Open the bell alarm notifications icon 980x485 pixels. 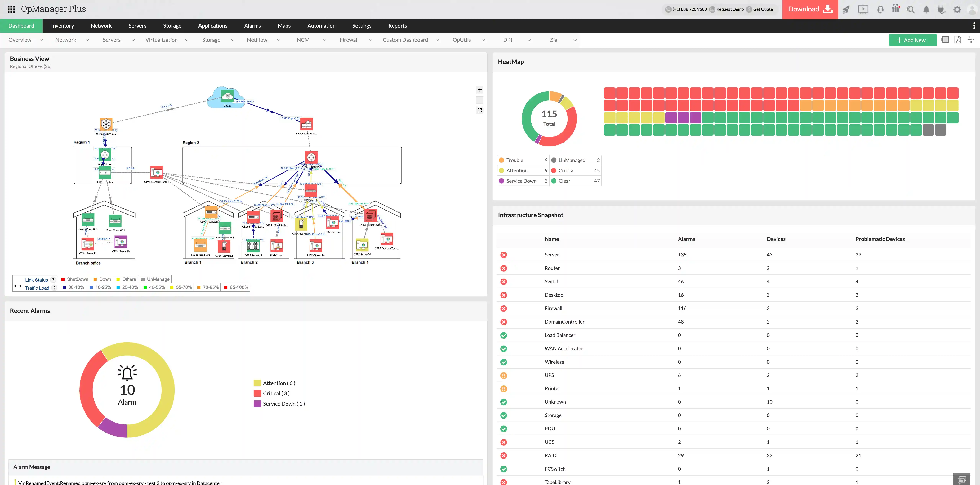pos(926,10)
